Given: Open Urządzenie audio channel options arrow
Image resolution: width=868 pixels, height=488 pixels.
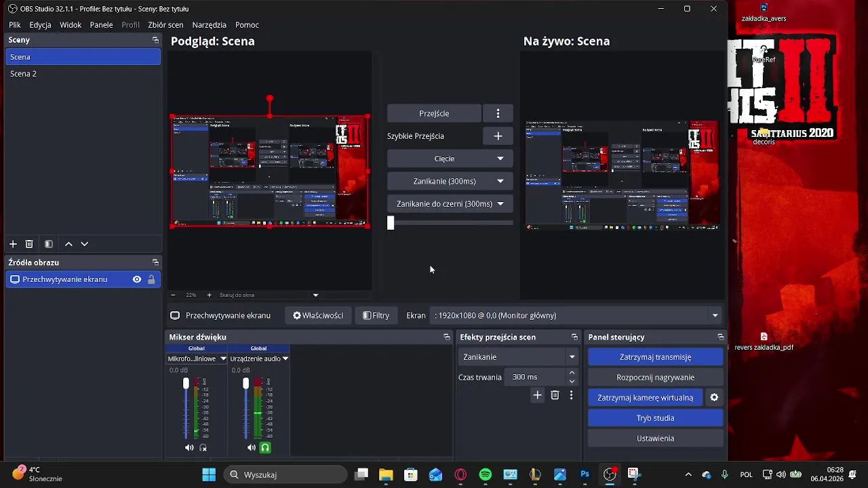Looking at the screenshot, I should point(285,359).
